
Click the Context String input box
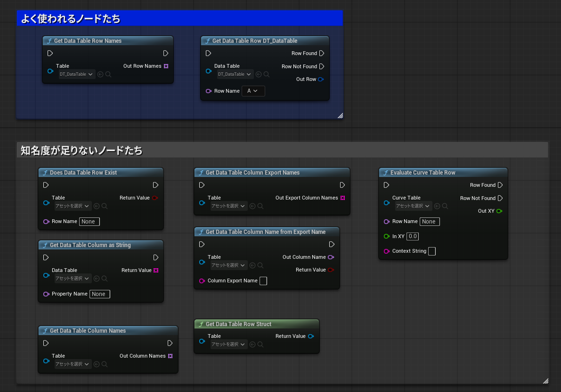432,251
